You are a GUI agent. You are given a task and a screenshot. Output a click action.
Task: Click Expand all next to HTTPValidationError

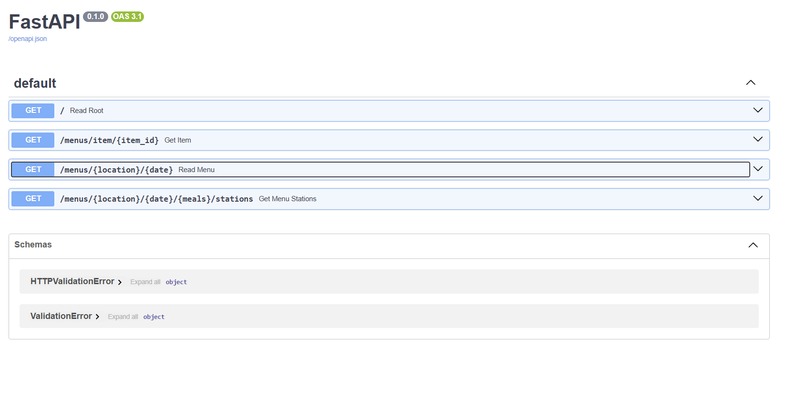pos(145,282)
